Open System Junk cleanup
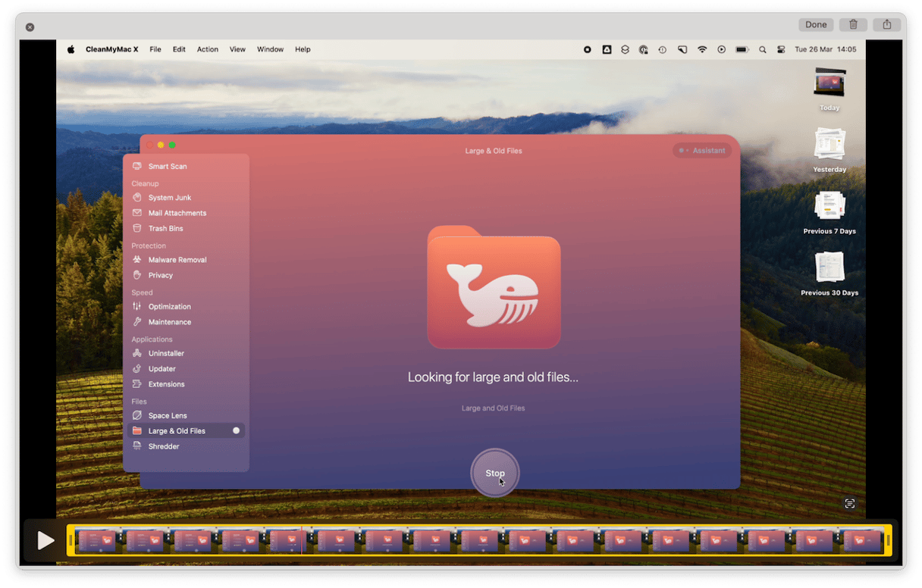The height and width of the screenshot is (588, 922). (x=168, y=197)
